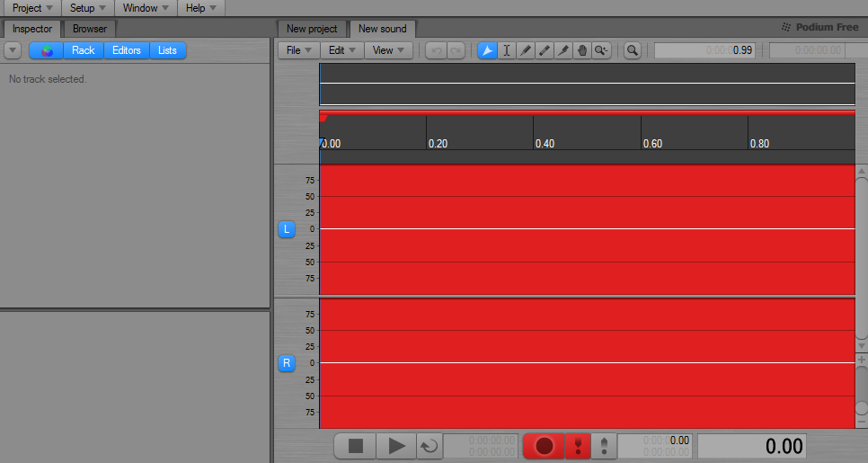868x463 pixels.
Task: Click the standalone magnifier search icon
Action: click(x=632, y=50)
